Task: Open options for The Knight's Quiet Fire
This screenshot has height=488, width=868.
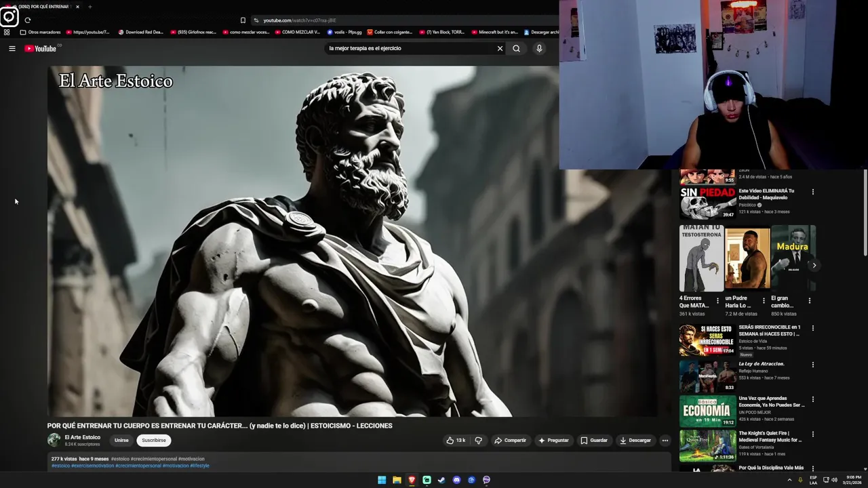Action: [x=812, y=434]
